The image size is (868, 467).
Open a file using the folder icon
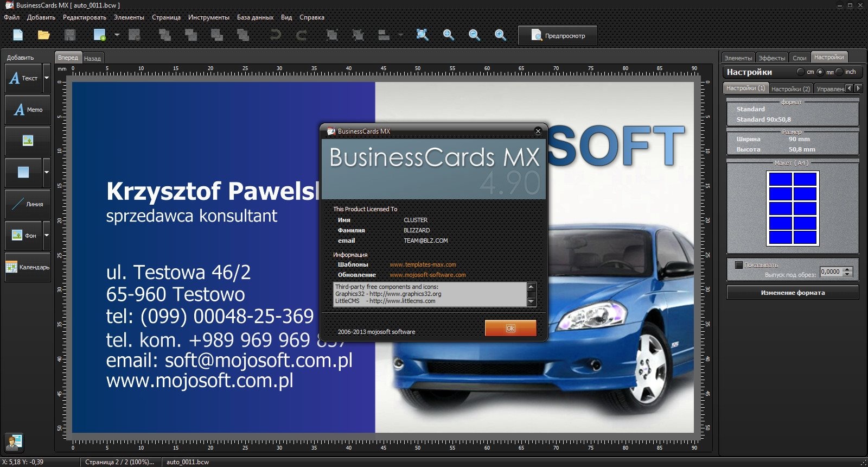pos(44,35)
